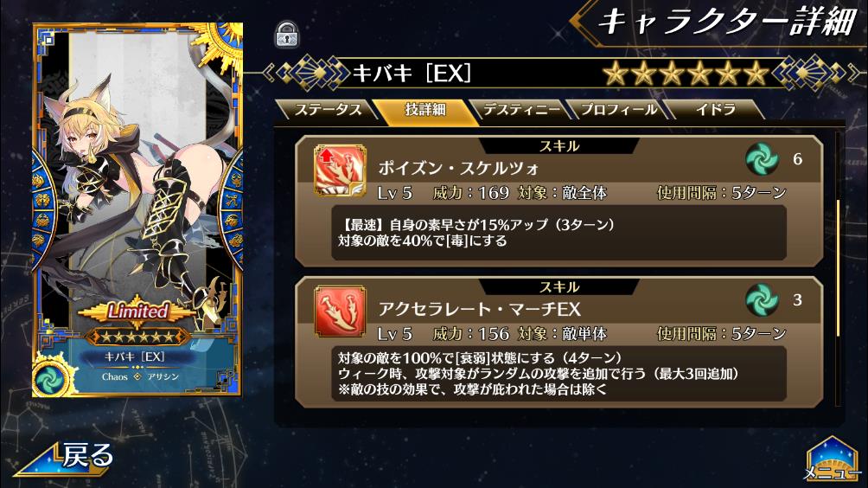Screen dimensions: 868x488
Task: Select the アクセラレート・マーチEX skill description box
Action: (x=558, y=374)
